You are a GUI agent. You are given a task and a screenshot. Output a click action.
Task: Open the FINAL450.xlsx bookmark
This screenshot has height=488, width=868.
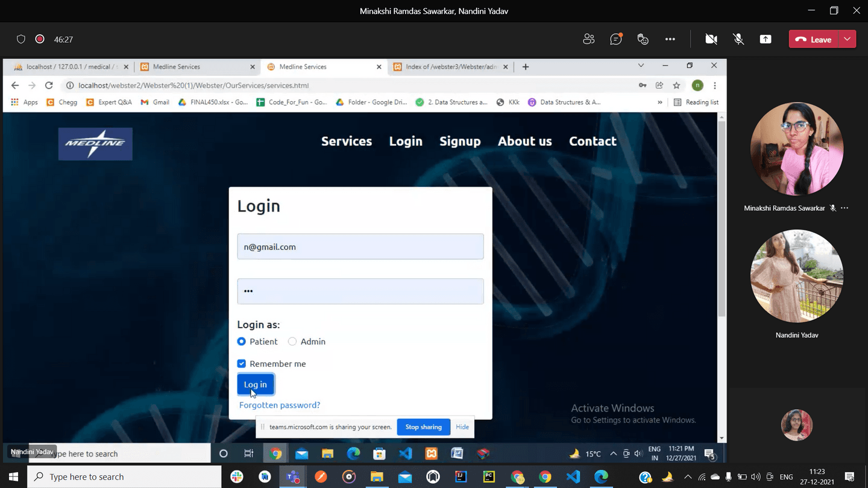pyautogui.click(x=213, y=102)
